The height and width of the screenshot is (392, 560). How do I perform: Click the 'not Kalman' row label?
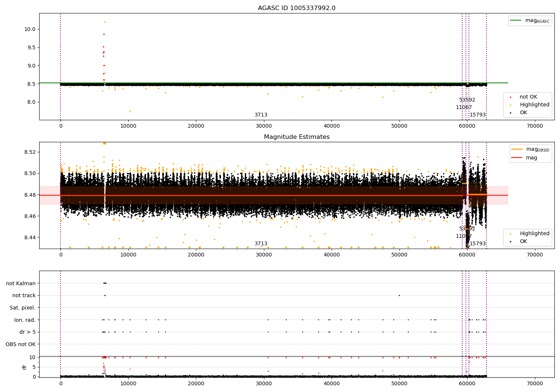21,283
